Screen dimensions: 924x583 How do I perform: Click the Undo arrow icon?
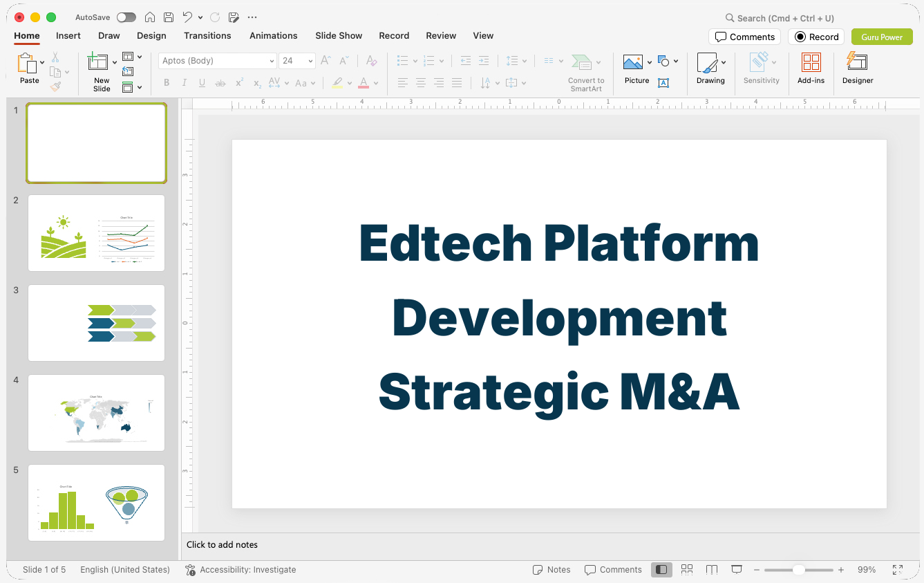coord(187,17)
